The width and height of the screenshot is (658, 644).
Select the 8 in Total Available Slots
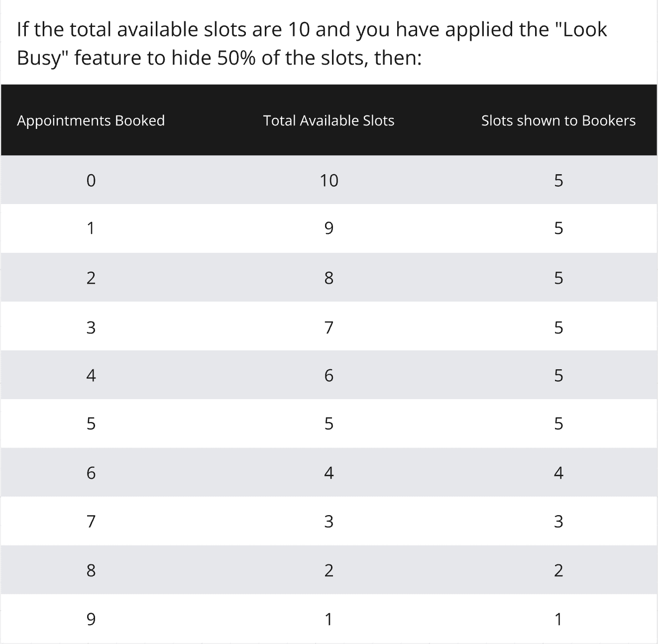pos(329,277)
